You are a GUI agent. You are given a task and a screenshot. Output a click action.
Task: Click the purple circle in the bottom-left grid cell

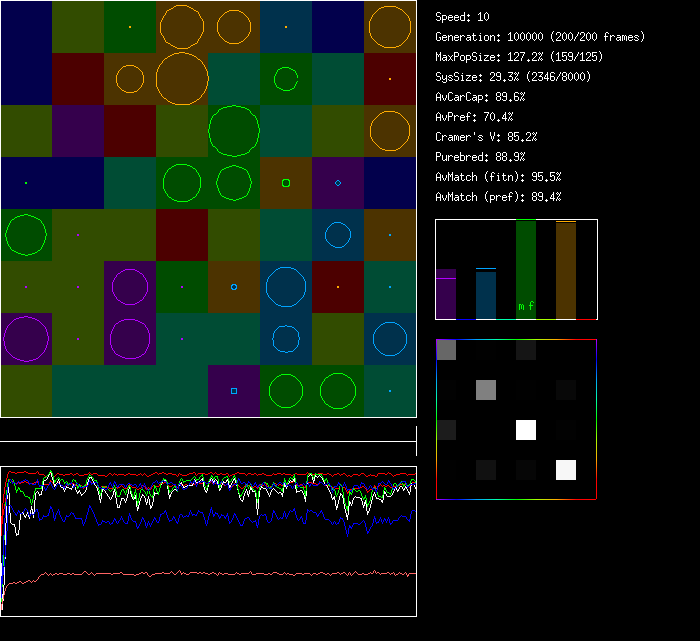coord(26,339)
